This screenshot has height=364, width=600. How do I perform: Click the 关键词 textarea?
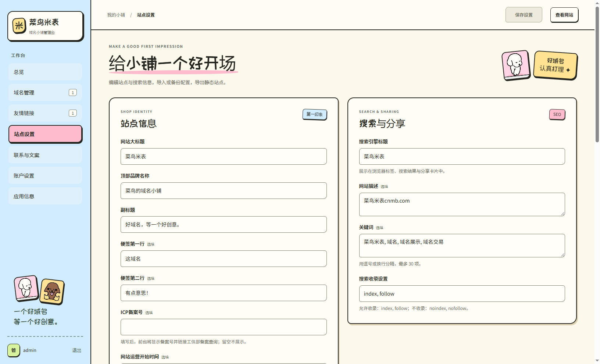[x=462, y=246]
